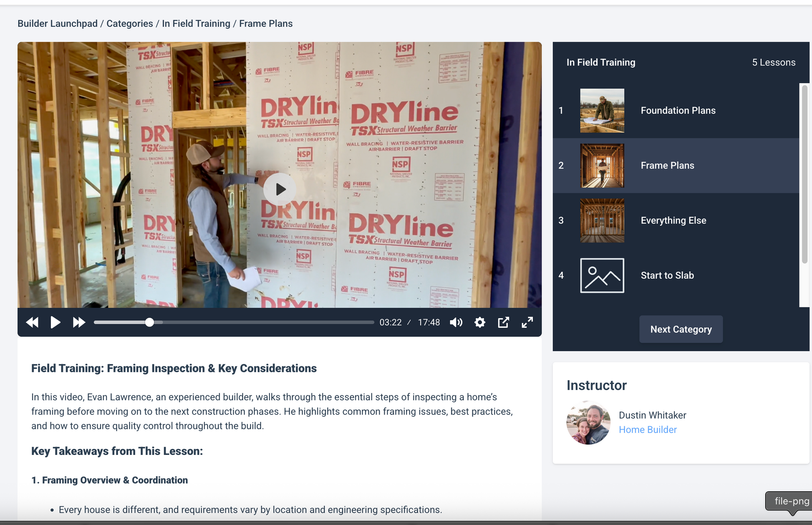Mute the video with speaker icon
The height and width of the screenshot is (525, 812).
pos(456,322)
